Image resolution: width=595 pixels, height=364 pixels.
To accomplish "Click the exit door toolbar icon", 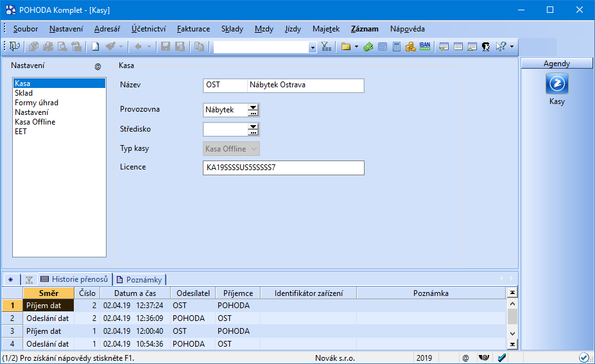I will point(14,47).
